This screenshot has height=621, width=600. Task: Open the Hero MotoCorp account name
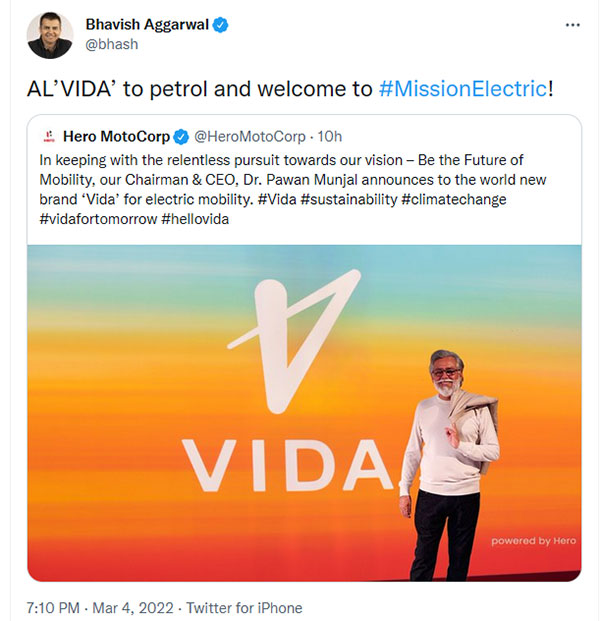[x=115, y=136]
